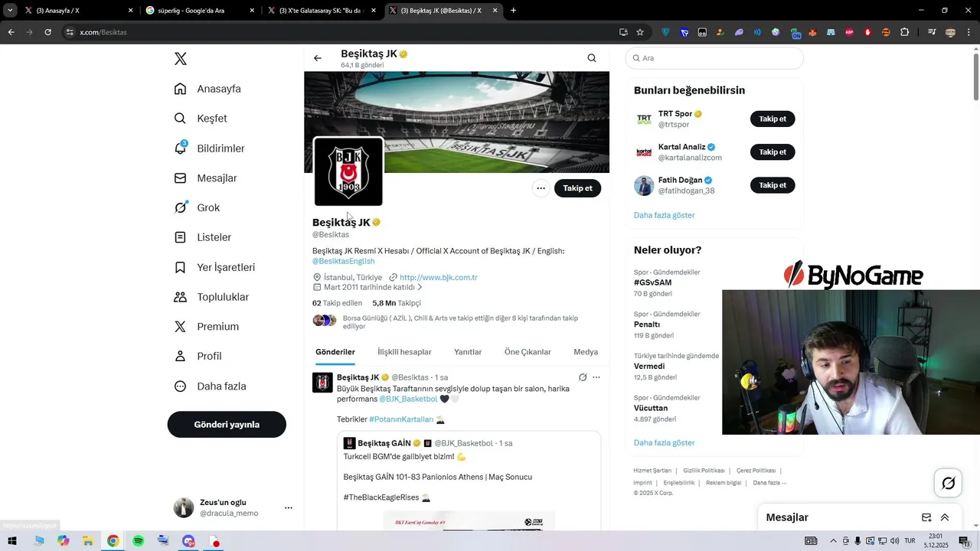Click the Grok icon on Beşiktaş post
This screenshot has width=980, height=551.
(x=583, y=377)
